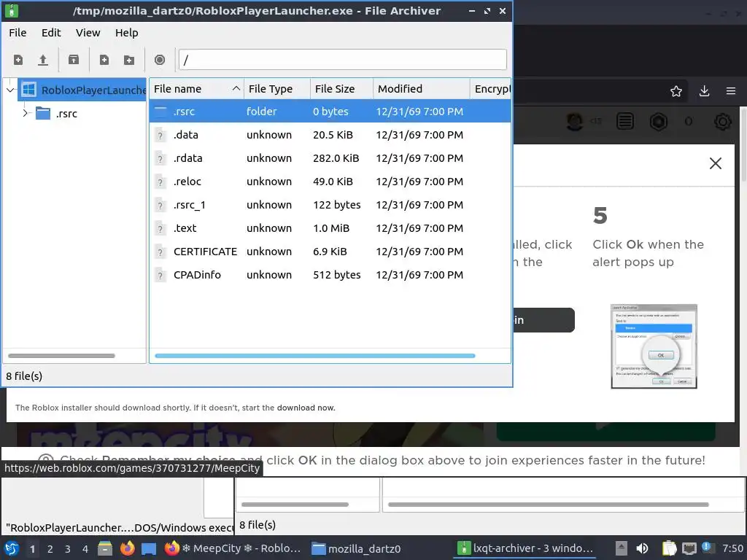Click the Windows exe icon in tree root
The image size is (747, 560).
29,90
